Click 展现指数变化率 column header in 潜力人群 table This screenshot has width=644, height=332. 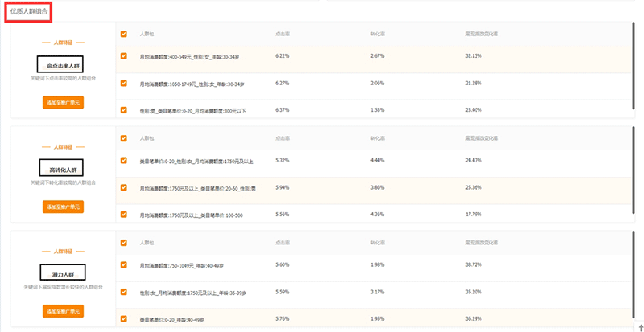[481, 243]
